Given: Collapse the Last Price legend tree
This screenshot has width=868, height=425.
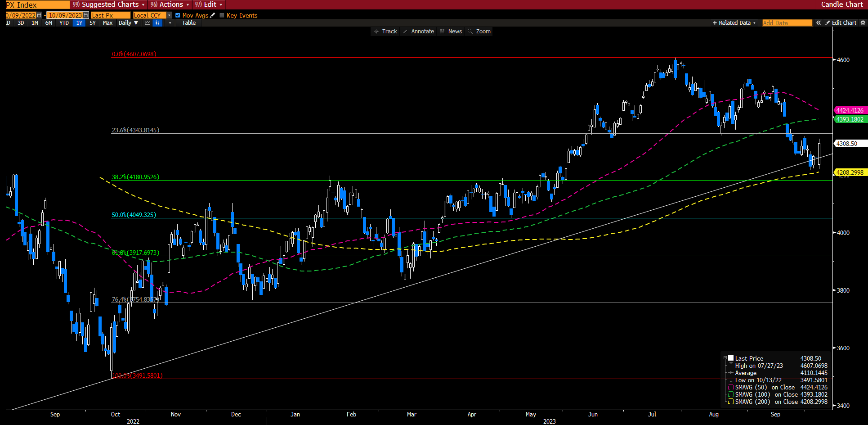Looking at the screenshot, I should click(725, 358).
